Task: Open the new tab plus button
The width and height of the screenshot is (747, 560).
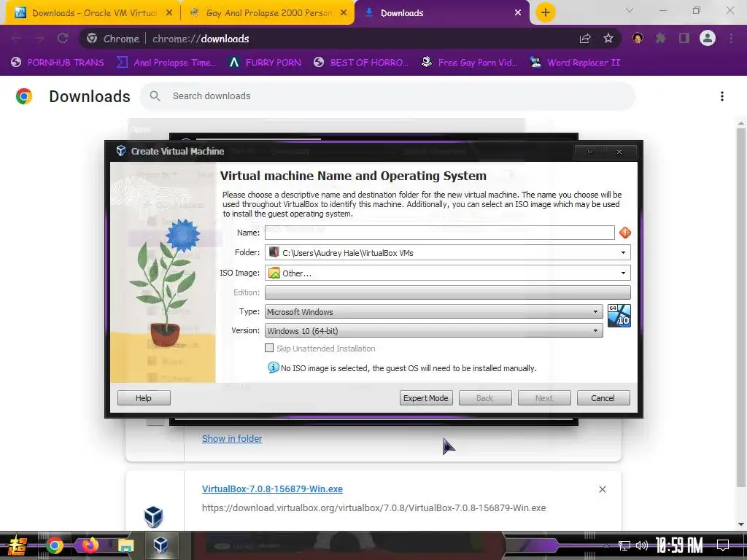Action: click(x=546, y=12)
